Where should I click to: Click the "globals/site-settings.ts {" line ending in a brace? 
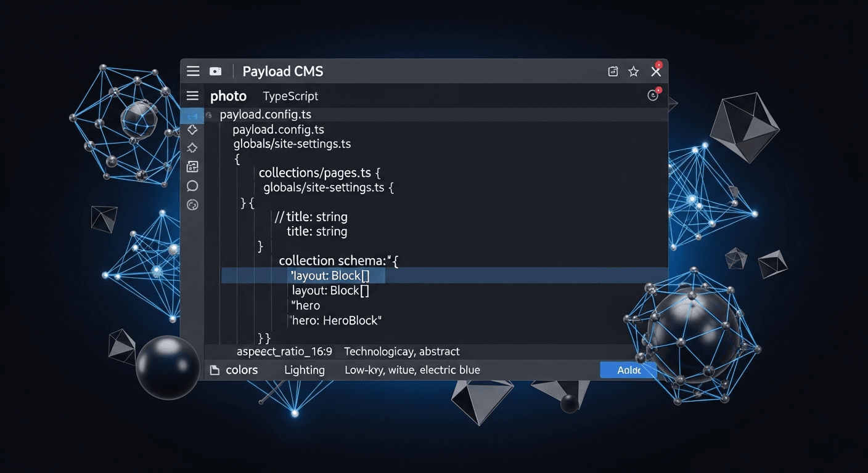[329, 188]
